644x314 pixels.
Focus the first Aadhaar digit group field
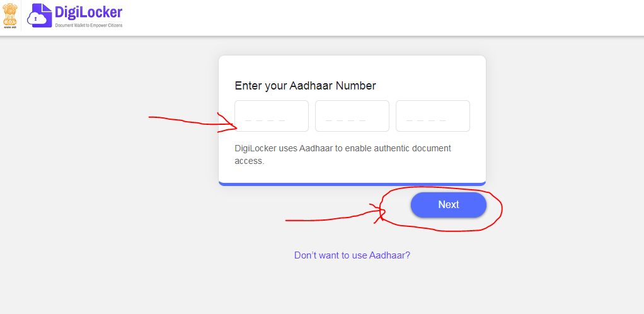point(272,116)
